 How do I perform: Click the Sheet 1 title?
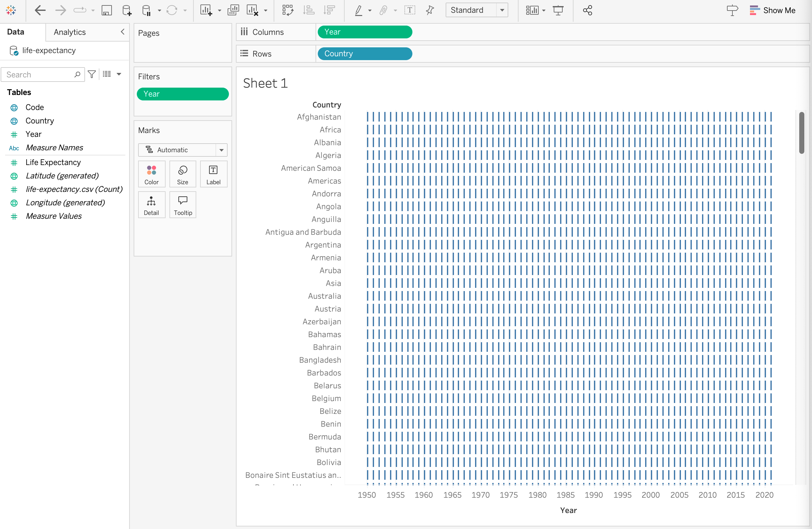click(265, 83)
